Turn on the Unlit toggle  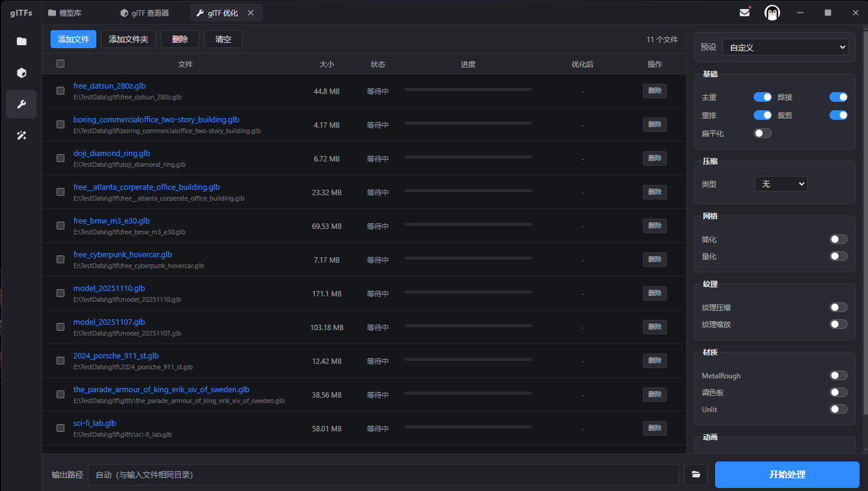coord(839,409)
